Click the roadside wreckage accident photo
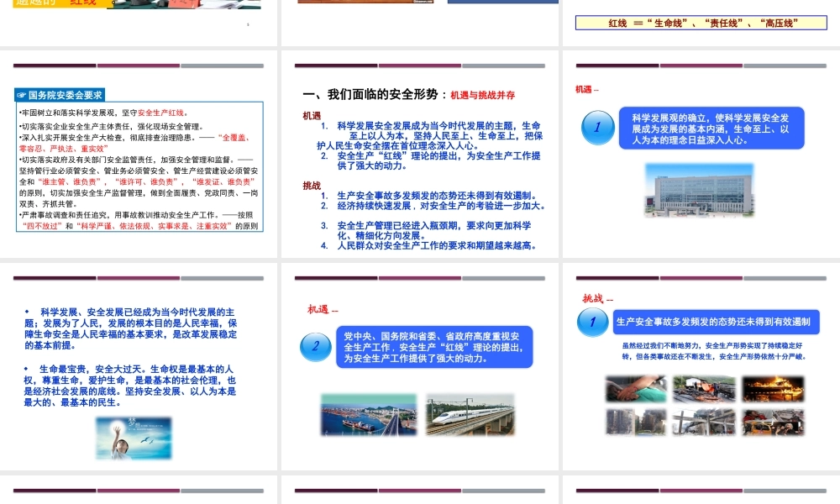 (x=705, y=389)
